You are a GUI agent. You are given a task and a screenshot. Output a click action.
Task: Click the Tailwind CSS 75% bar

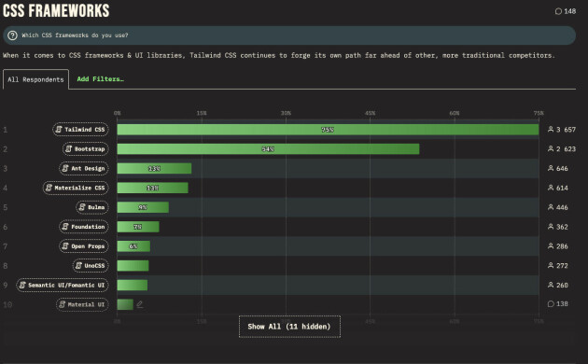click(328, 130)
